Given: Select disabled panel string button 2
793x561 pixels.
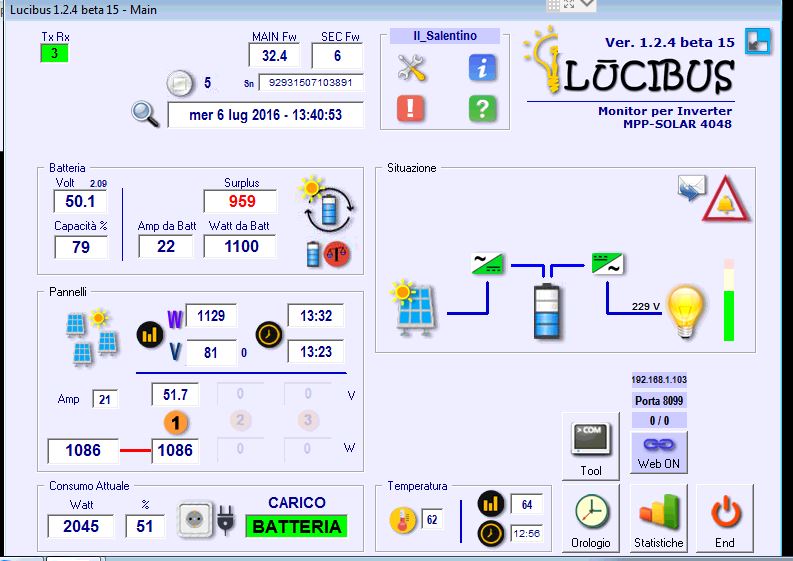Looking at the screenshot, I should [240, 420].
